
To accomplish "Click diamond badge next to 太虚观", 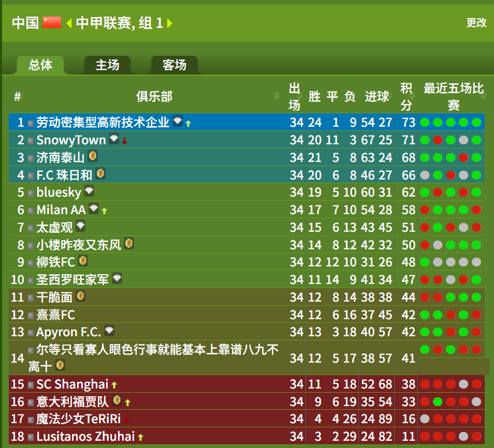I will click(x=80, y=226).
